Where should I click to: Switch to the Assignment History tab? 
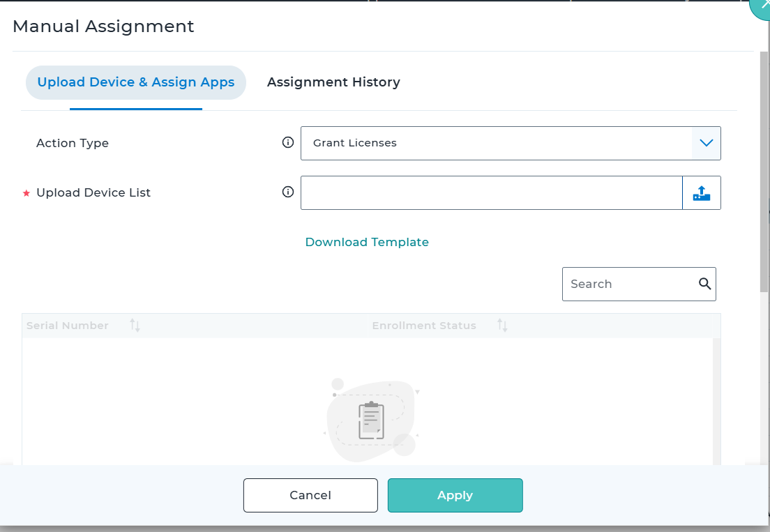point(333,82)
